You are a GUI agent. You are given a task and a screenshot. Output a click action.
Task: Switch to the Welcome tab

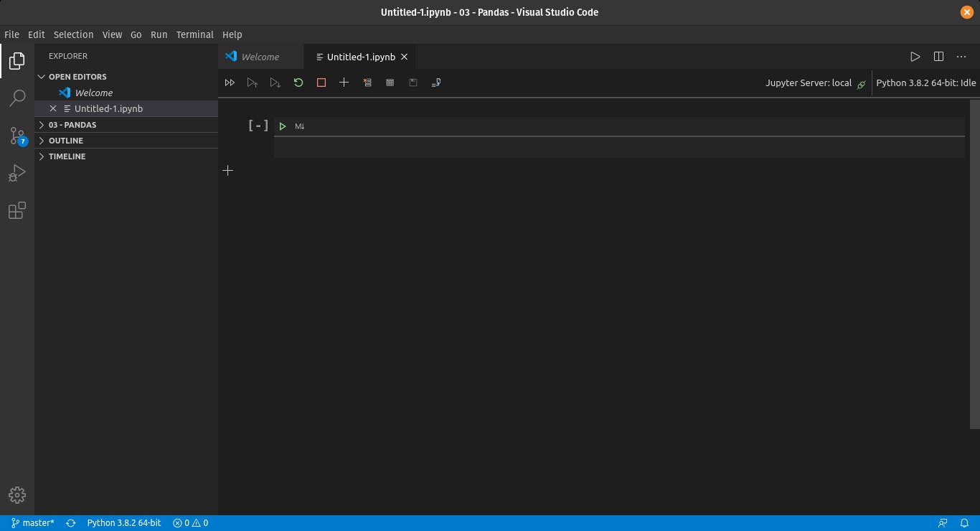(261, 57)
